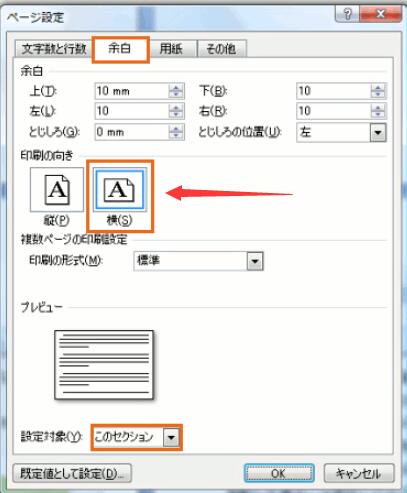This screenshot has width=407, height=493.
Task: Click the 既定値として設定(D) button
Action: pos(72,473)
